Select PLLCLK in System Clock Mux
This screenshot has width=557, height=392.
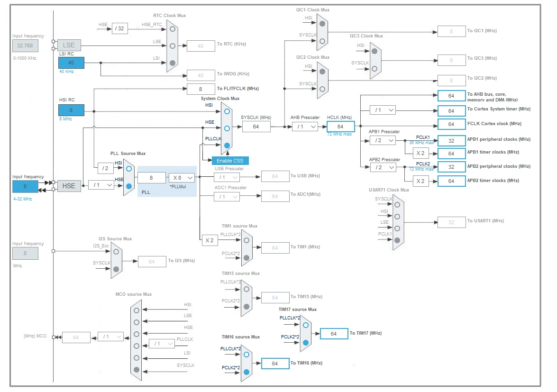[227, 145]
